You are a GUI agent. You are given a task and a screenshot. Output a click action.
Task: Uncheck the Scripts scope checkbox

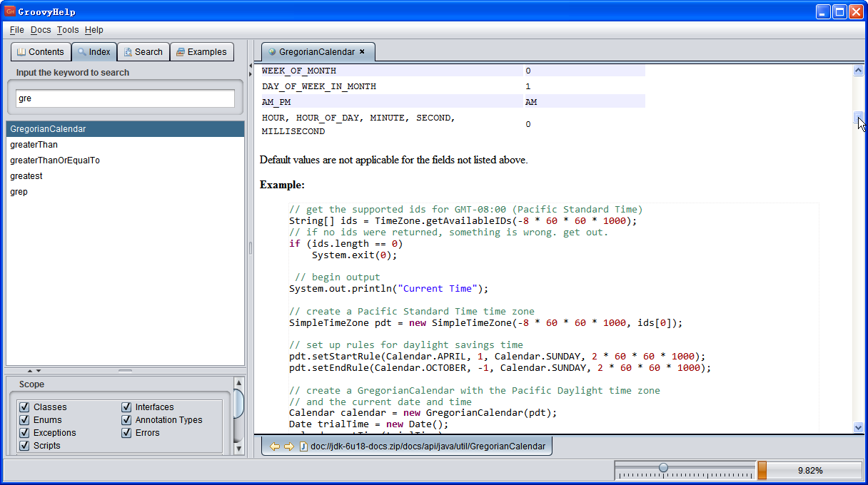24,446
